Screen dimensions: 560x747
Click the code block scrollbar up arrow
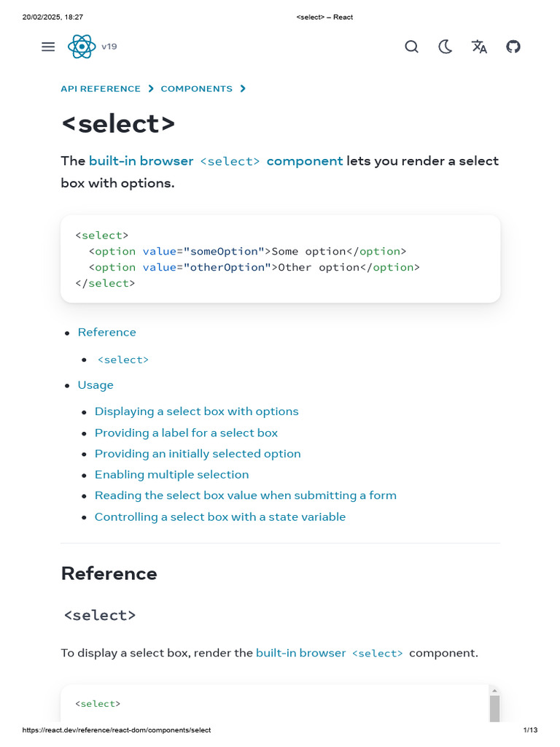[494, 690]
